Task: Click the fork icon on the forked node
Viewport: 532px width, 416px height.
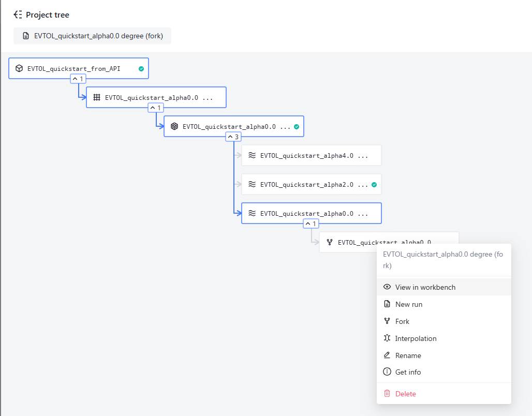Action: (330, 242)
